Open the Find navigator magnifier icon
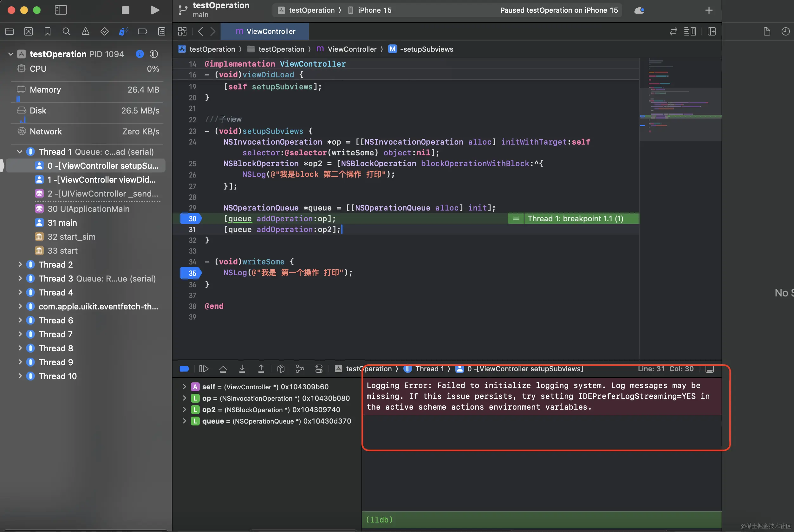Screen dimensions: 794x532 pos(67,32)
